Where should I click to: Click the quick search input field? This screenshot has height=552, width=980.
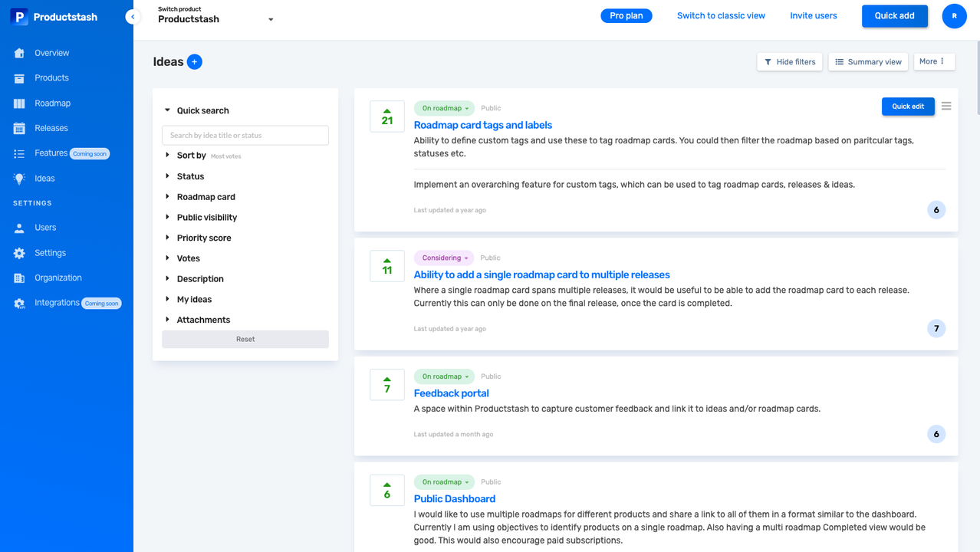click(245, 136)
